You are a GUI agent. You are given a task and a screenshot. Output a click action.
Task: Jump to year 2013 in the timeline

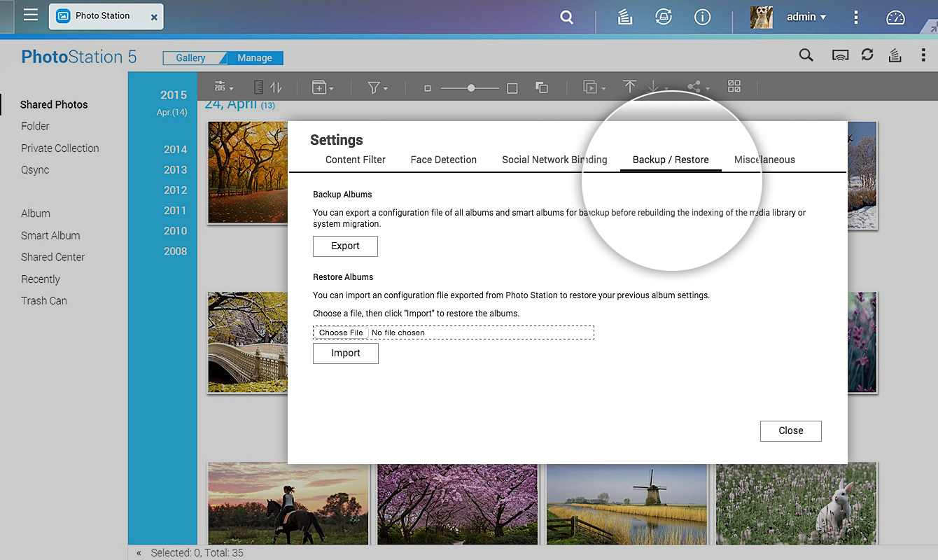(x=176, y=169)
